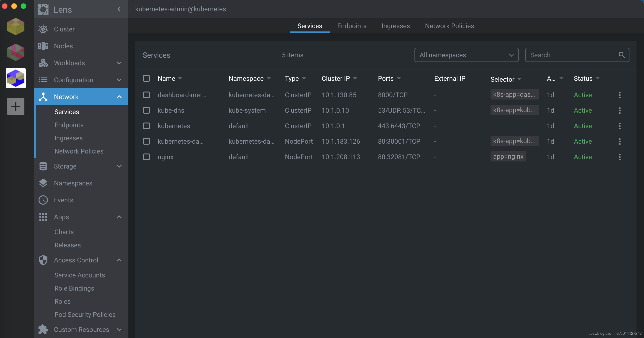Click the k8s-app=das... selector badge

[x=514, y=95]
